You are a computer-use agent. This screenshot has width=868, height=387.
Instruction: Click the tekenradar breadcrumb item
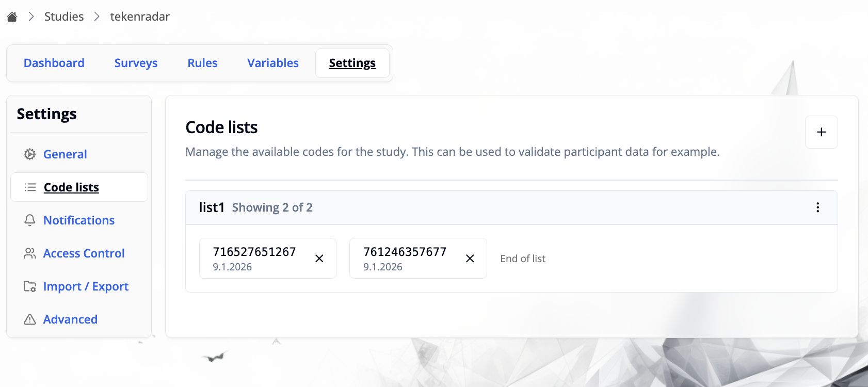pos(140,17)
